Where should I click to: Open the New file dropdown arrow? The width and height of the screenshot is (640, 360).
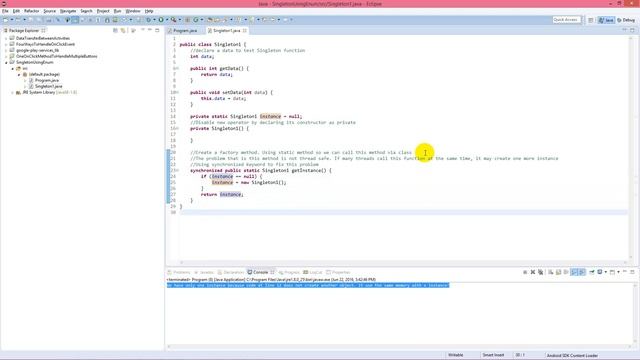pyautogui.click(x=12, y=20)
